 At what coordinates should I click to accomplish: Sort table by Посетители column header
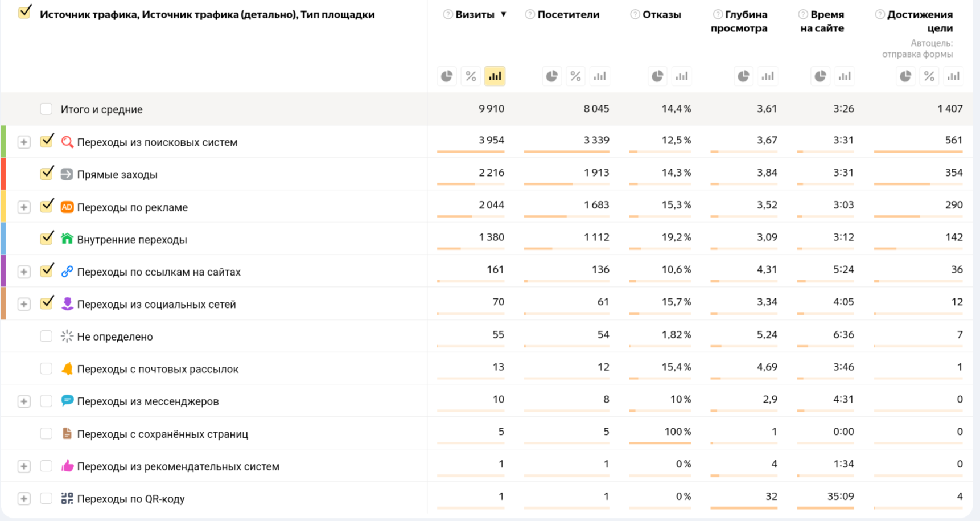coord(568,15)
